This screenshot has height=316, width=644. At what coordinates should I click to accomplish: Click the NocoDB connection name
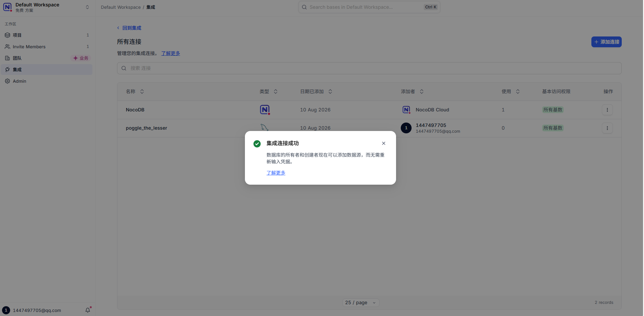click(x=135, y=110)
